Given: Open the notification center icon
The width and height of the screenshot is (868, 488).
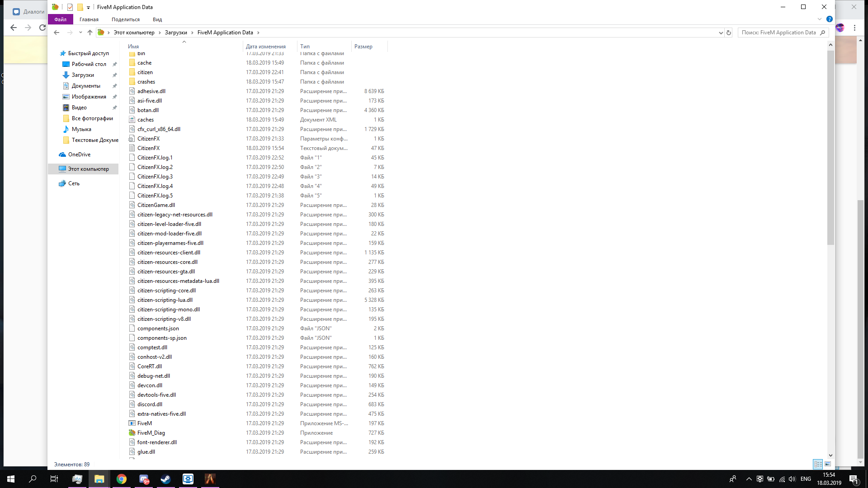Looking at the screenshot, I should (854, 479).
